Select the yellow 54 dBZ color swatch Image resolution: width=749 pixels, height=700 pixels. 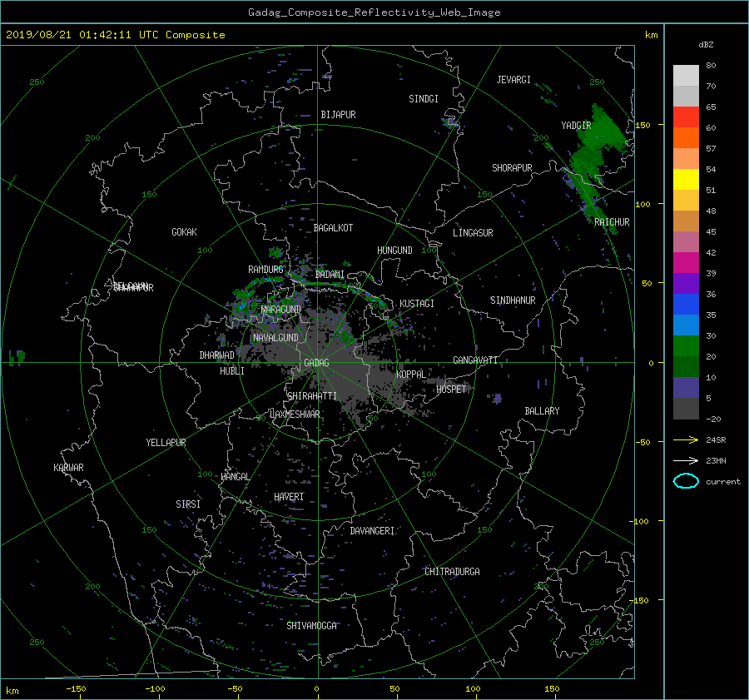pos(686,179)
